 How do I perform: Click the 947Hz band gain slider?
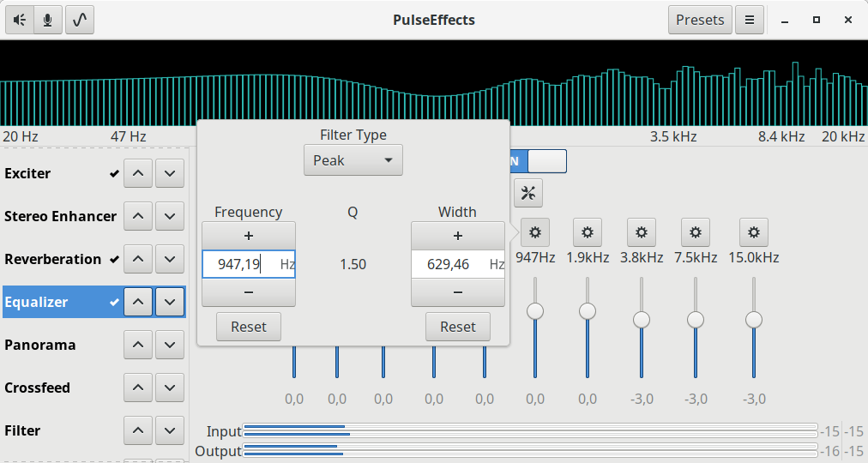pyautogui.click(x=534, y=328)
